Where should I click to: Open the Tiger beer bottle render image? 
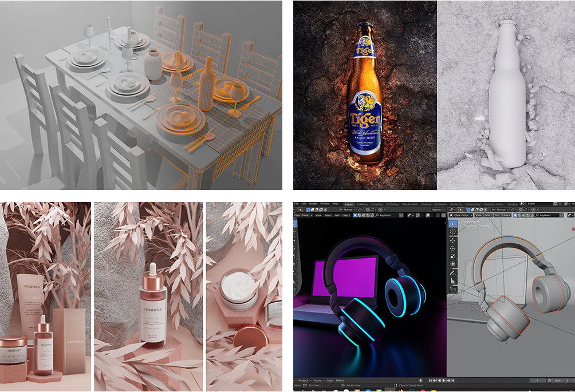pos(365,95)
